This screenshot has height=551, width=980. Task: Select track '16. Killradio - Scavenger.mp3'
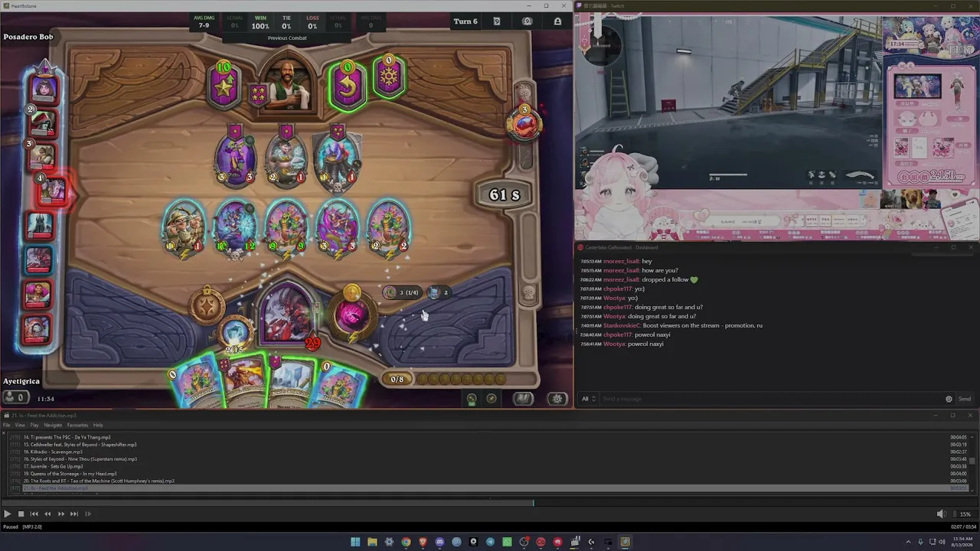[53, 452]
